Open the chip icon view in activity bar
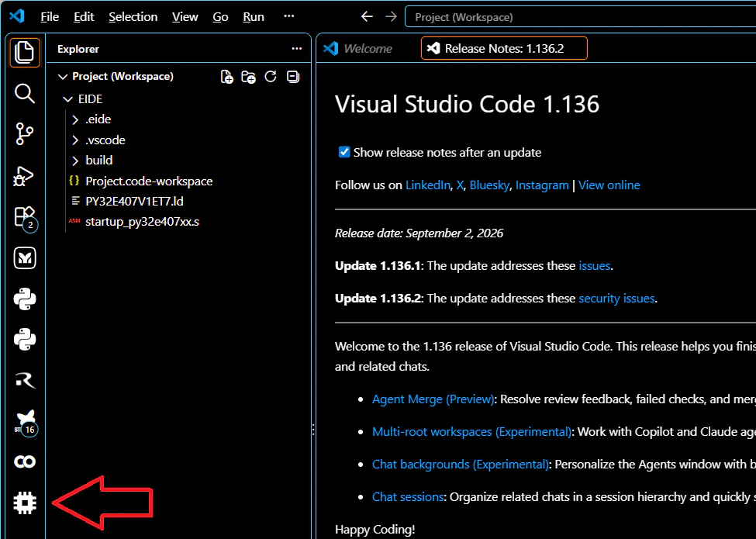Screen dimensions: 756x539 pos(25,503)
